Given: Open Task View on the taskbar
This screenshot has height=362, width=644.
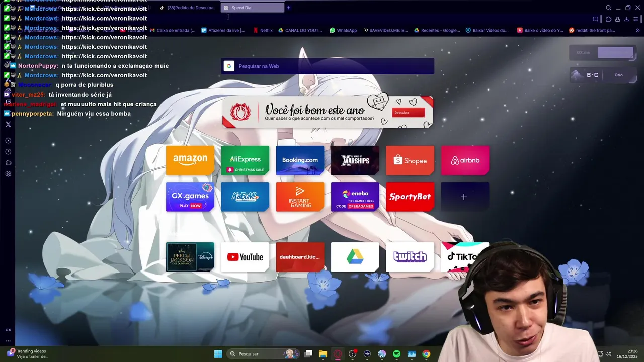Looking at the screenshot, I should [308, 354].
